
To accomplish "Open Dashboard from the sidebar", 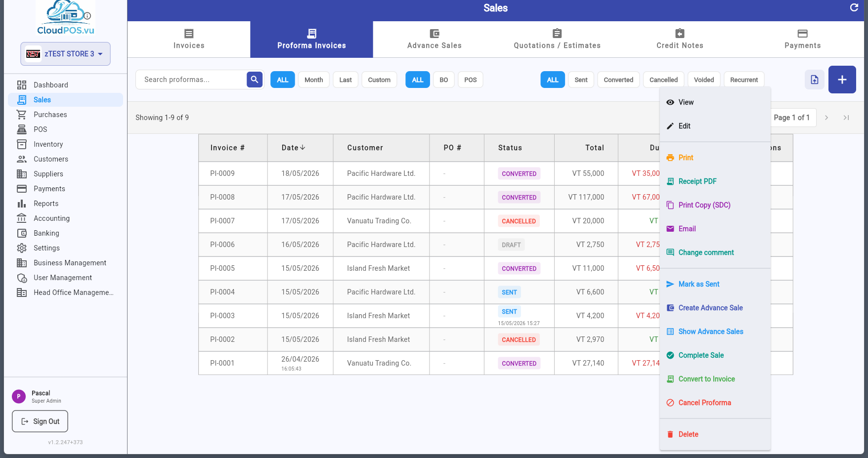I will click(x=65, y=85).
